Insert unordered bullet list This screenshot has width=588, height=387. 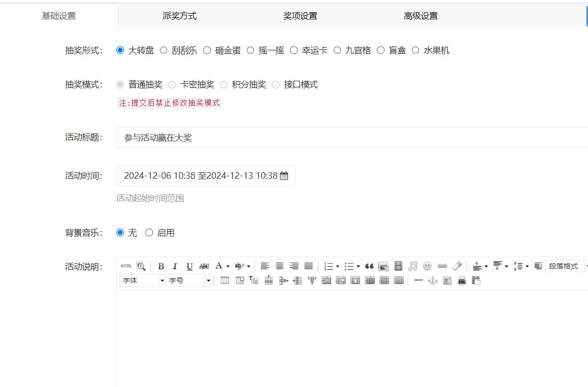(x=349, y=266)
